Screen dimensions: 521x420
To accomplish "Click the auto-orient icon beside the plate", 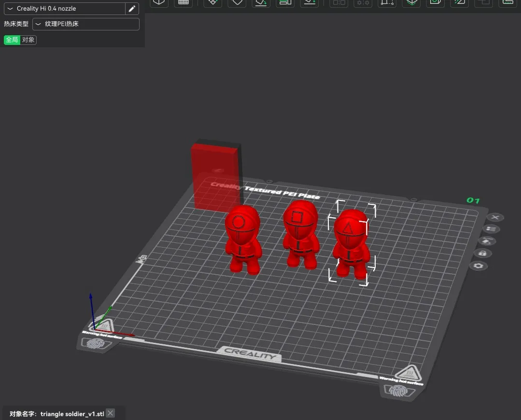I will click(487, 241).
